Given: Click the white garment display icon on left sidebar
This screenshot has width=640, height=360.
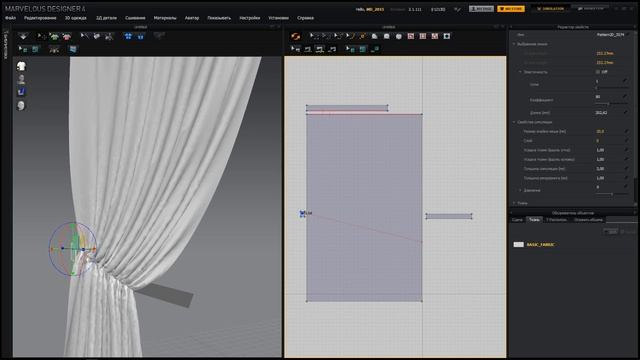Looking at the screenshot, I should point(21,66).
